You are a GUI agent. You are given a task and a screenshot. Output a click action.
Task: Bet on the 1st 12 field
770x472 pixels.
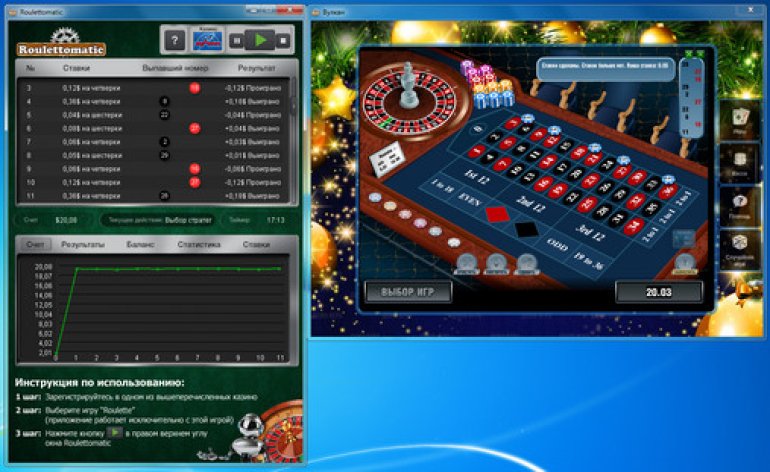476,176
